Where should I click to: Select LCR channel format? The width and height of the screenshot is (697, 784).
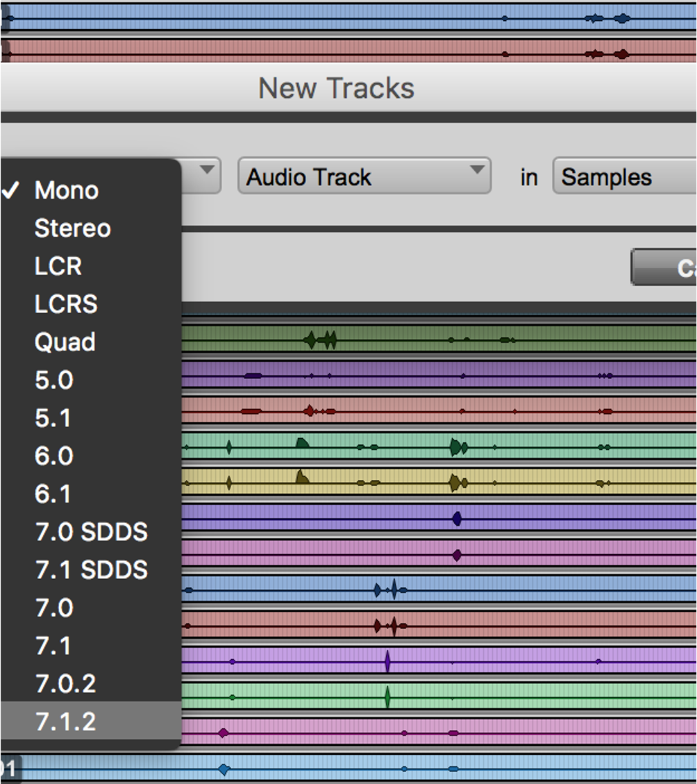tap(58, 267)
